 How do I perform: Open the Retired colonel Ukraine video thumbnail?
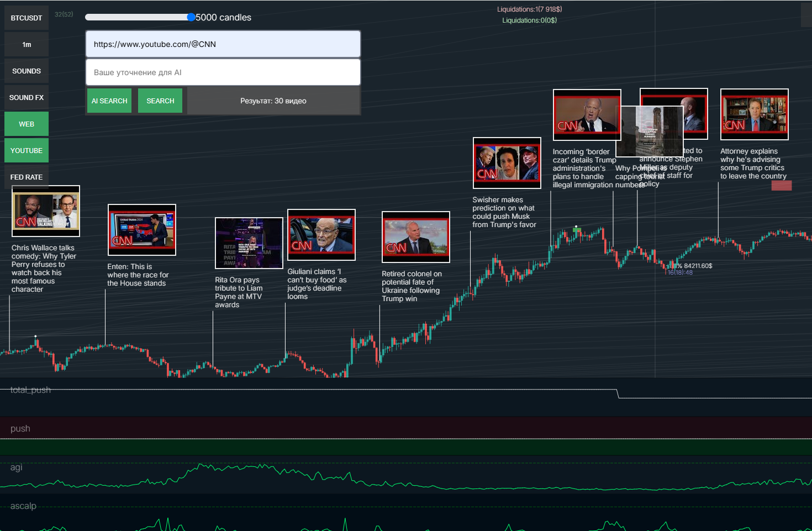tap(416, 237)
